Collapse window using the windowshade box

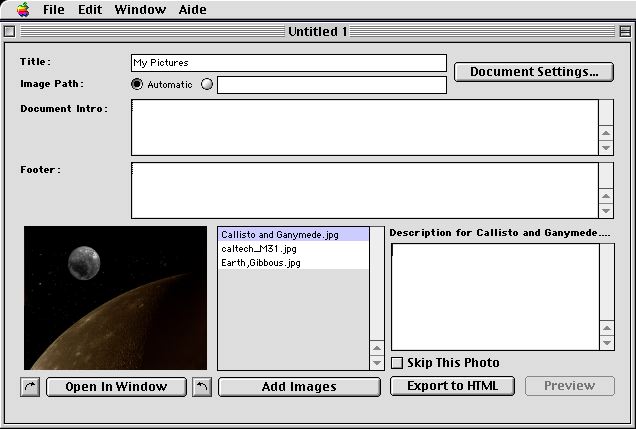625,31
